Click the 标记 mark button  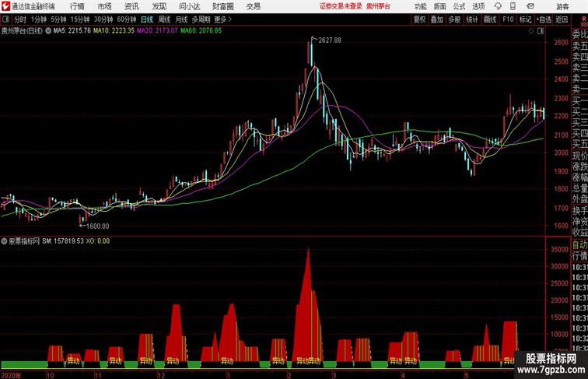(x=525, y=19)
